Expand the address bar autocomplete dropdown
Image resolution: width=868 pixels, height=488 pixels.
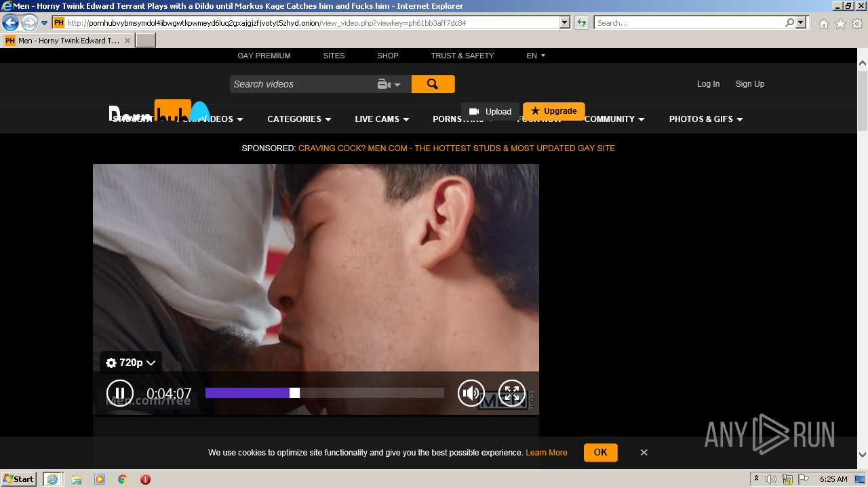click(x=565, y=22)
